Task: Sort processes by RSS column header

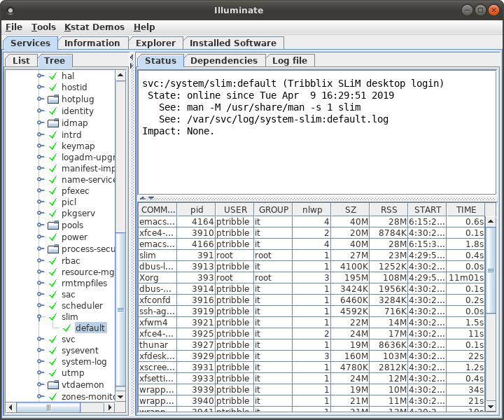Action: tap(388, 210)
